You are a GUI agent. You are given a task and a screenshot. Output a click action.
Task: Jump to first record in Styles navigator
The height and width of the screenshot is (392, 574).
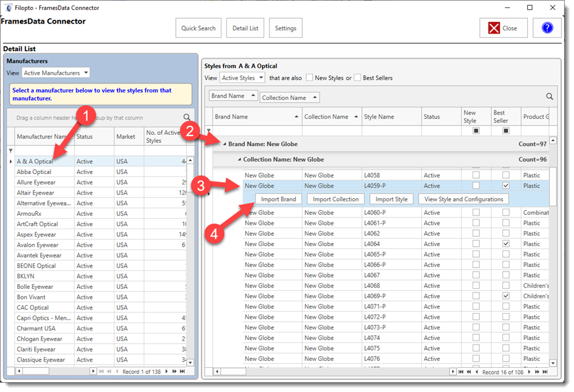pyautogui.click(x=461, y=372)
